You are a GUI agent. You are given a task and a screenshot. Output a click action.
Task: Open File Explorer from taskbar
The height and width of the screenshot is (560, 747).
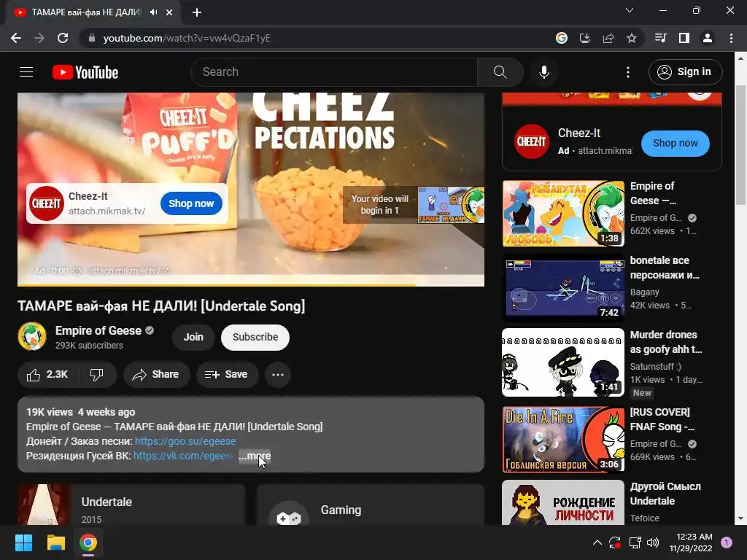(x=55, y=542)
